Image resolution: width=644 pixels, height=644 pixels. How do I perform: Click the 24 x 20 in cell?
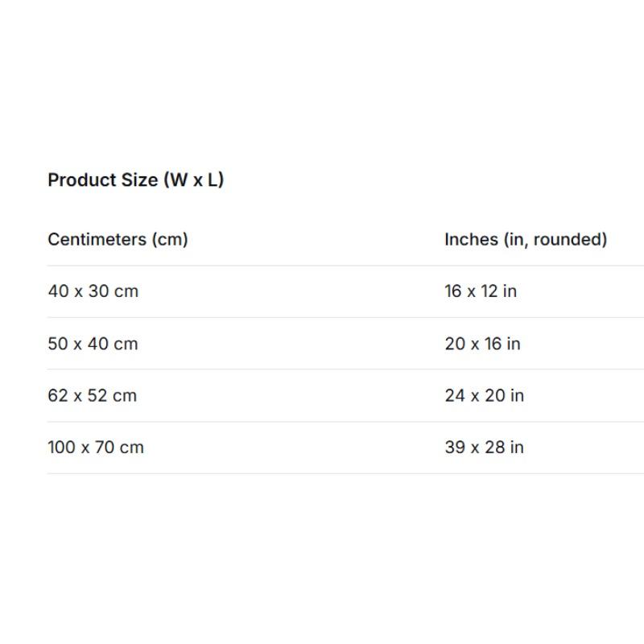point(485,395)
